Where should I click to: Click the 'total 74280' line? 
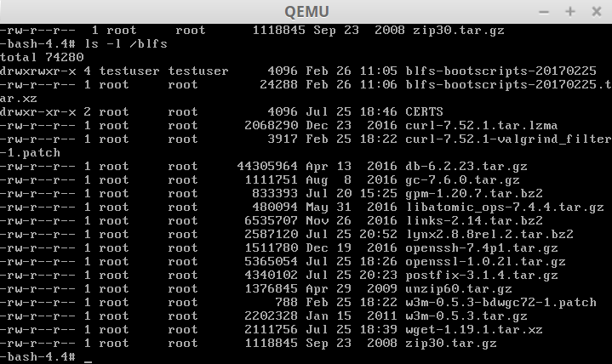[42, 57]
